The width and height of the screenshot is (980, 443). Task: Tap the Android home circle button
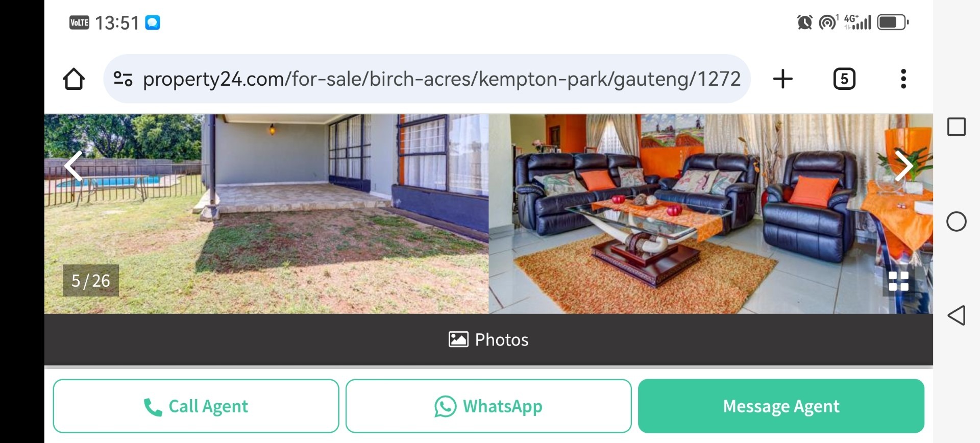tap(956, 222)
